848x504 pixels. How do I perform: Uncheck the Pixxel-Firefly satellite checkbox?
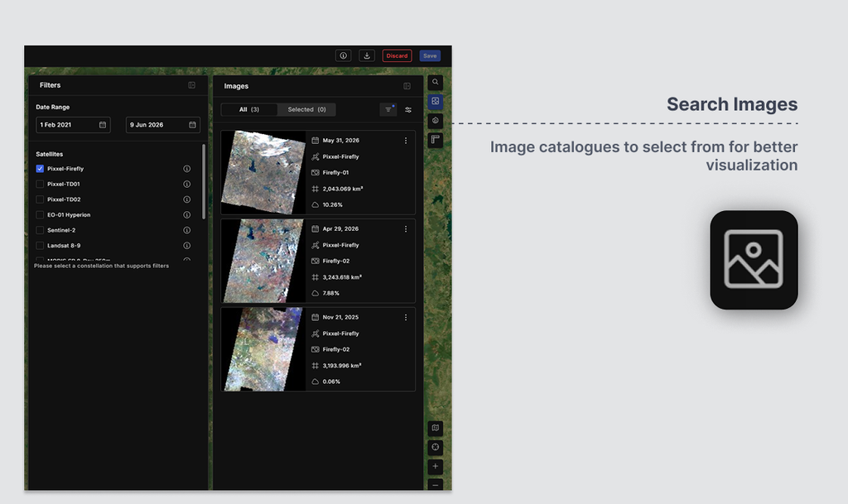tap(40, 169)
